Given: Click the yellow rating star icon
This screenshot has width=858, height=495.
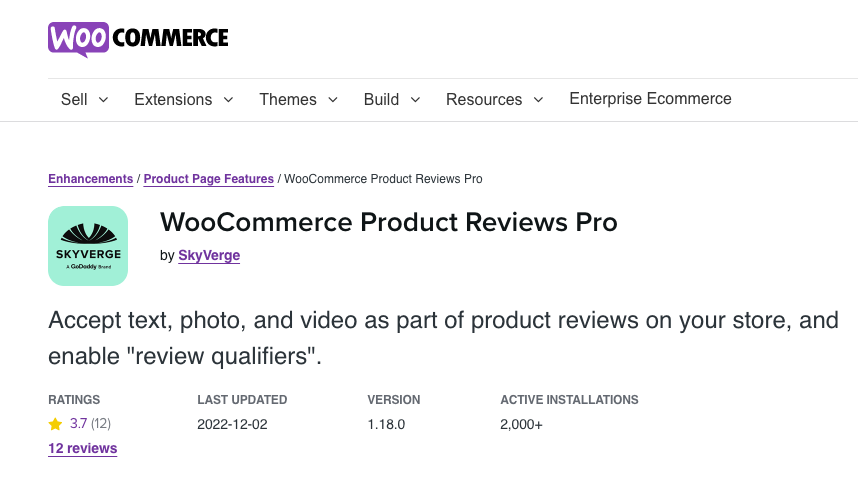Looking at the screenshot, I should 55,424.
